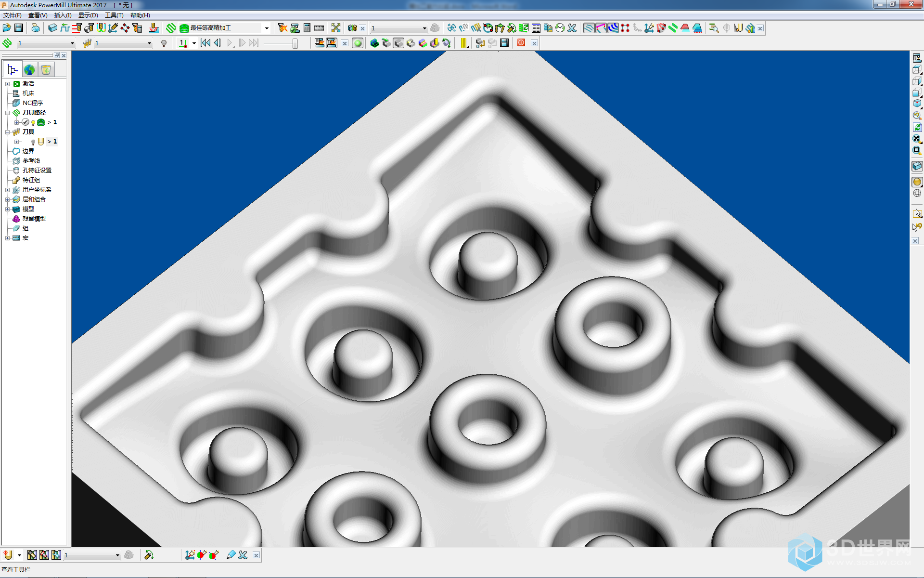The height and width of the screenshot is (578, 924).
Task: Open the 帮助(H) menu
Action: (x=140, y=15)
